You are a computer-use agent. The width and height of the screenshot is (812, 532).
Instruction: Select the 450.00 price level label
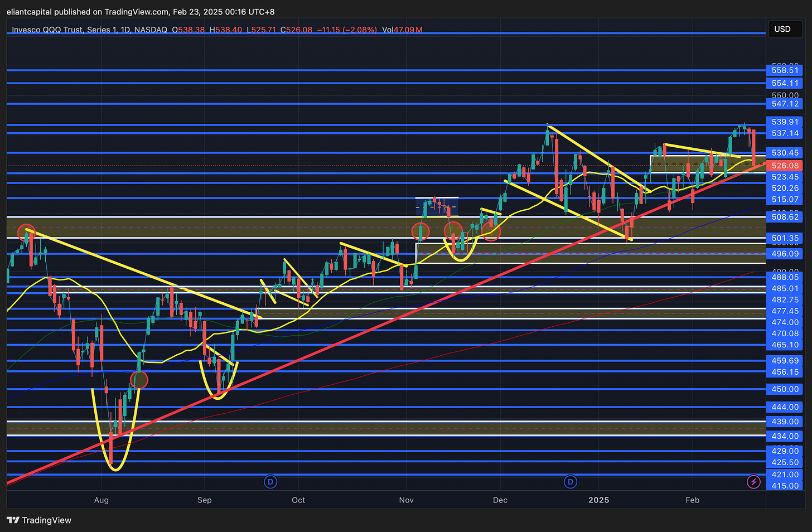pos(785,389)
